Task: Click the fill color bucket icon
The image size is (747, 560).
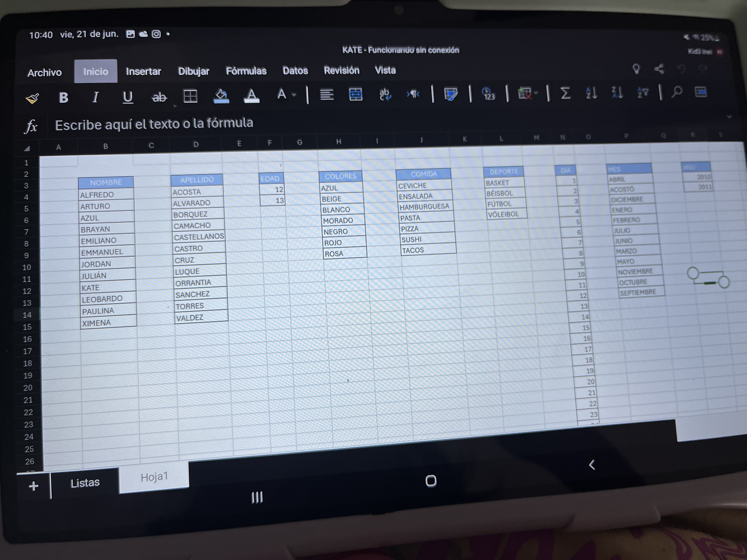Action: tap(221, 96)
